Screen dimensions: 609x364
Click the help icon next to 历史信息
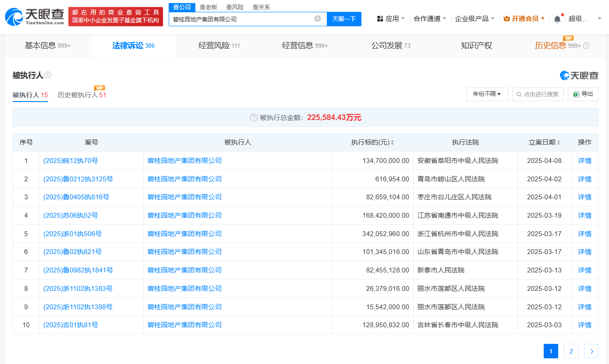pyautogui.click(x=586, y=46)
